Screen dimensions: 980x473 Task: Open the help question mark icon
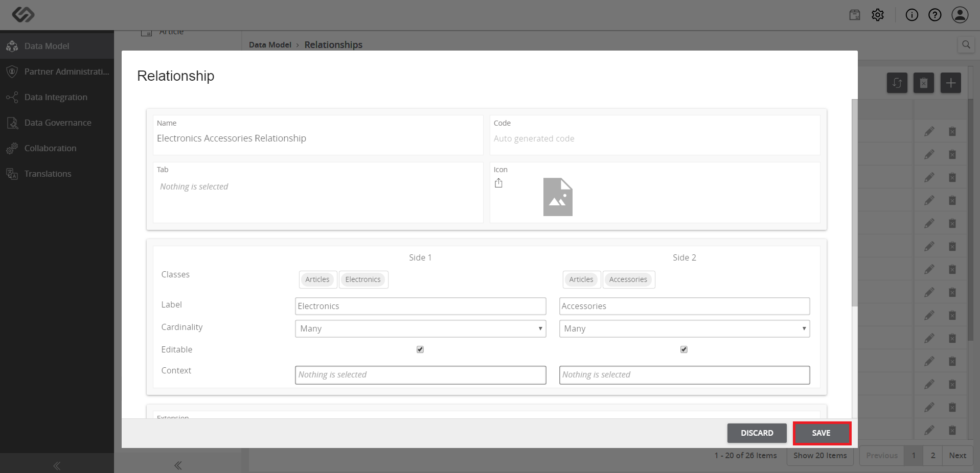(x=935, y=15)
